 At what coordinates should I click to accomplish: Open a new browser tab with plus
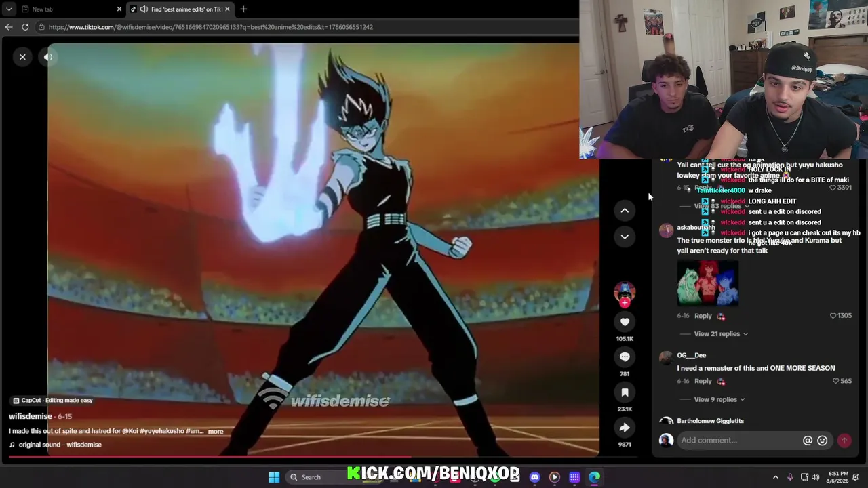click(243, 9)
